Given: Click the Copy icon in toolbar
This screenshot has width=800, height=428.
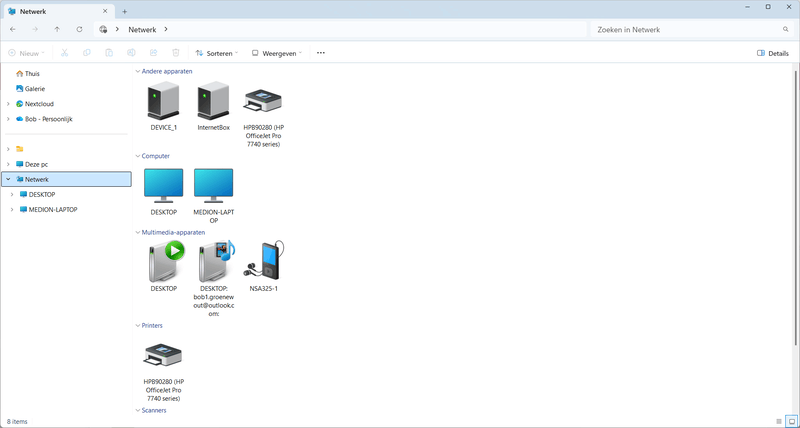Looking at the screenshot, I should [x=87, y=53].
